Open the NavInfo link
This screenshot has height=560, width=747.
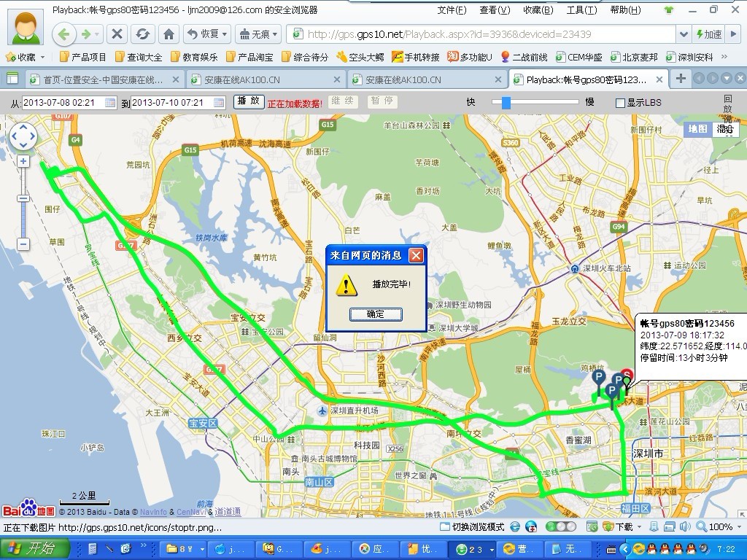[x=153, y=512]
